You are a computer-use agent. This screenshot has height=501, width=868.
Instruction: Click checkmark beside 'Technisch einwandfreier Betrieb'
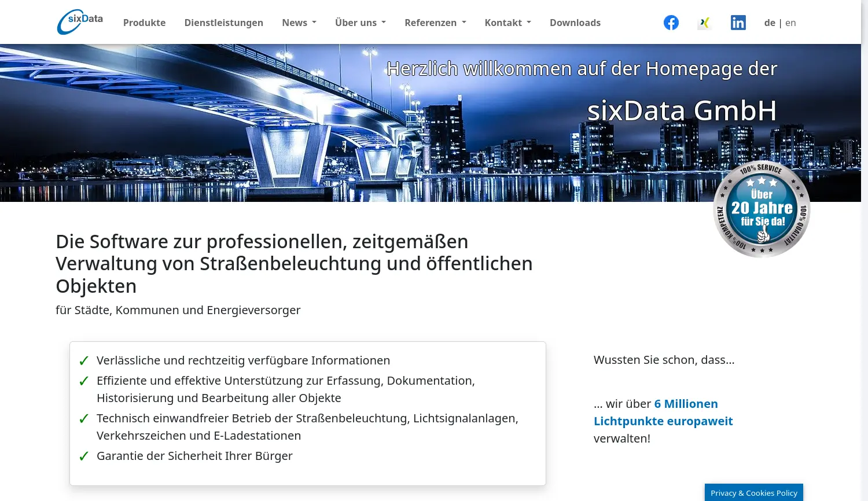(x=84, y=418)
